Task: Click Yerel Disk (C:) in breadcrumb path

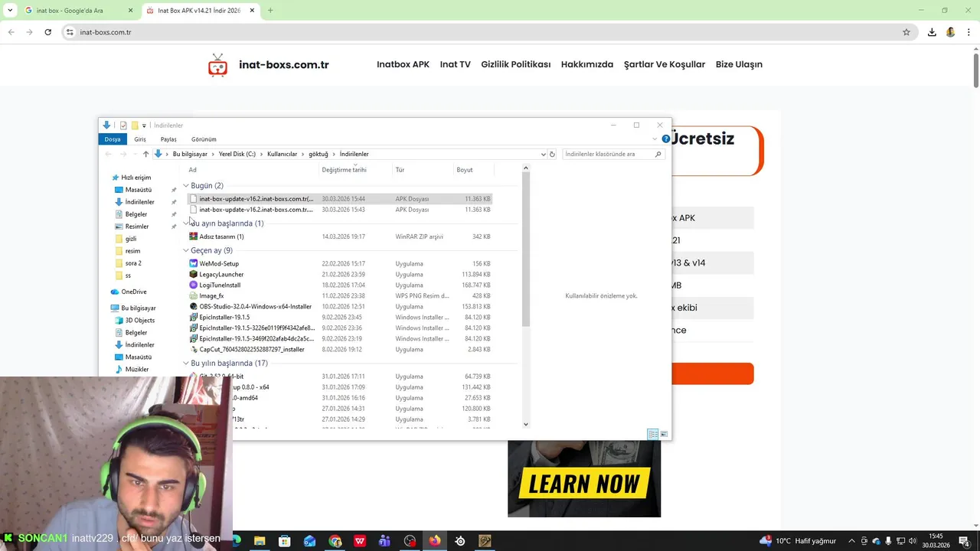Action: point(237,154)
